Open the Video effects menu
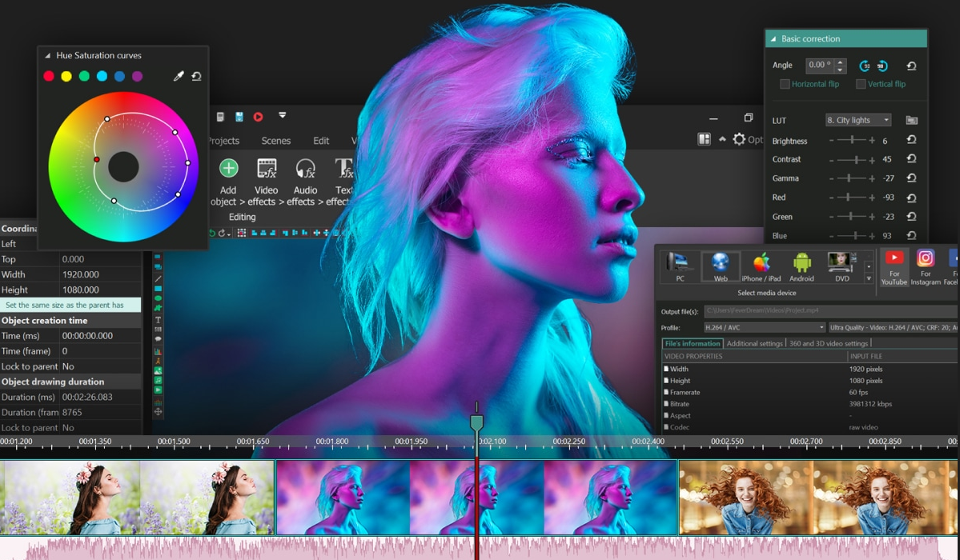This screenshot has width=960, height=560. click(267, 181)
